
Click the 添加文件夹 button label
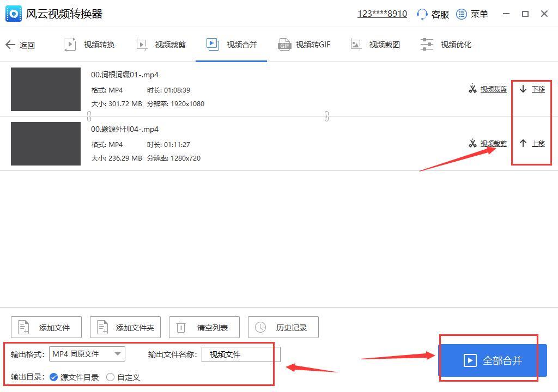point(135,328)
